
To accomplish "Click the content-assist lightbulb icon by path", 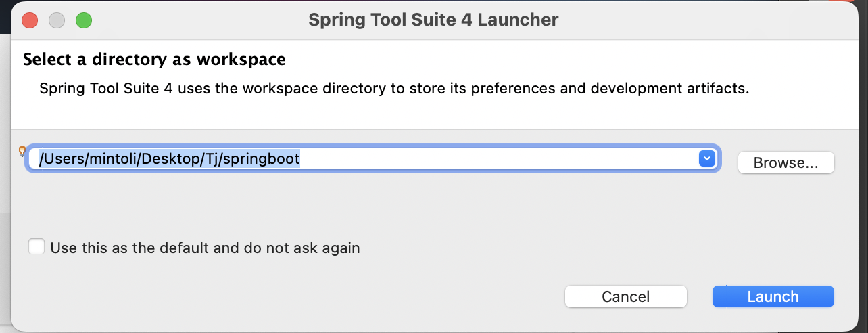I will pyautogui.click(x=22, y=151).
